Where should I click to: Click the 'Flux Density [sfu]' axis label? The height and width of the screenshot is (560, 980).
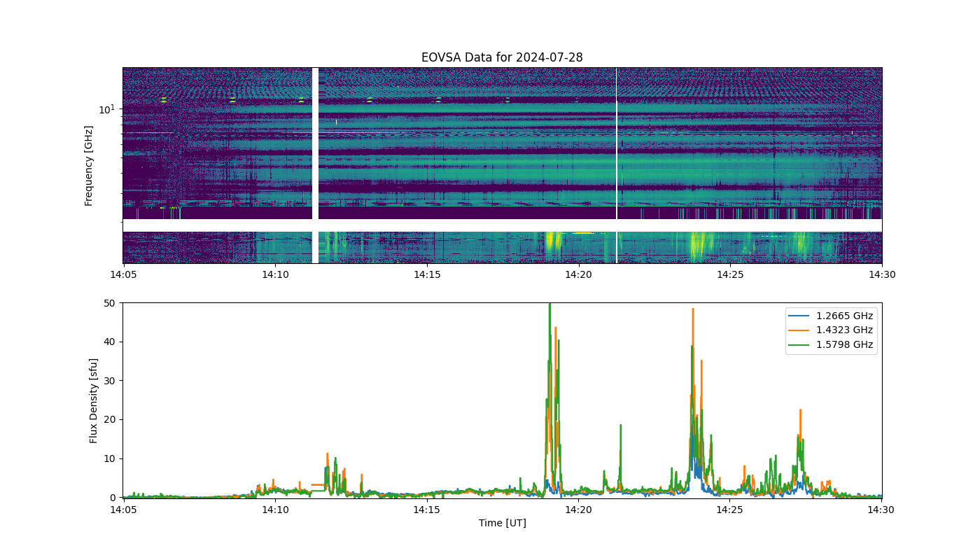click(93, 400)
